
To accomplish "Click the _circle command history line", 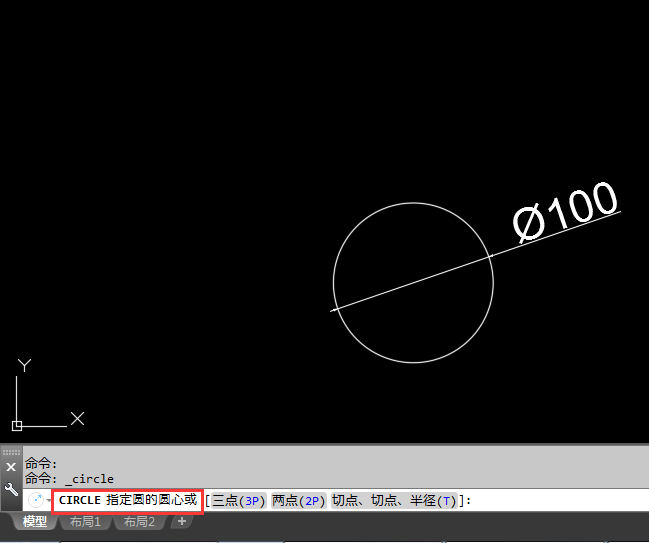I will [x=69, y=479].
